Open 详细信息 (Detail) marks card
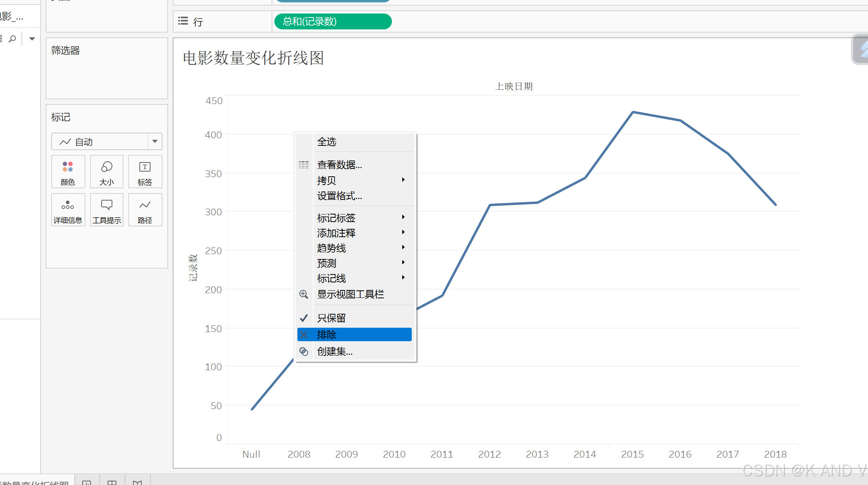 coord(68,210)
